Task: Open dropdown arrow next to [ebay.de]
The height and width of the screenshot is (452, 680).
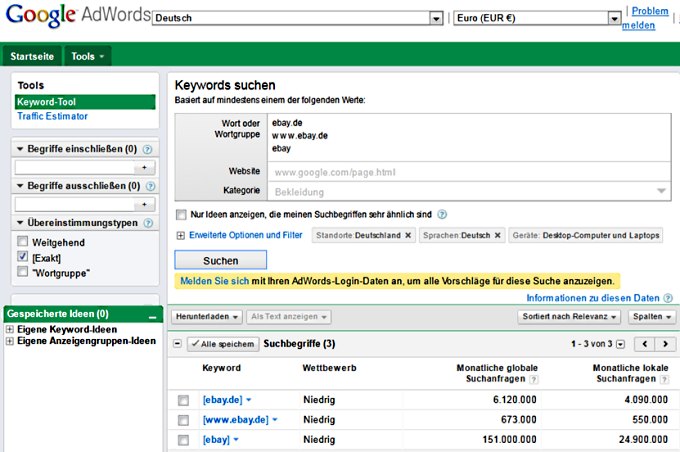Action: click(x=249, y=400)
